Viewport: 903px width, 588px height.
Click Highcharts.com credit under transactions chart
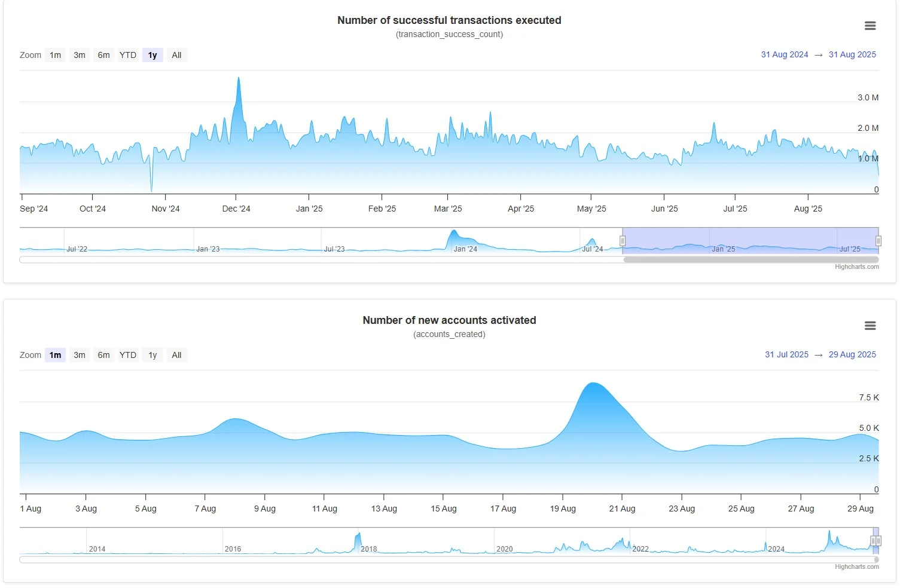pos(856,267)
